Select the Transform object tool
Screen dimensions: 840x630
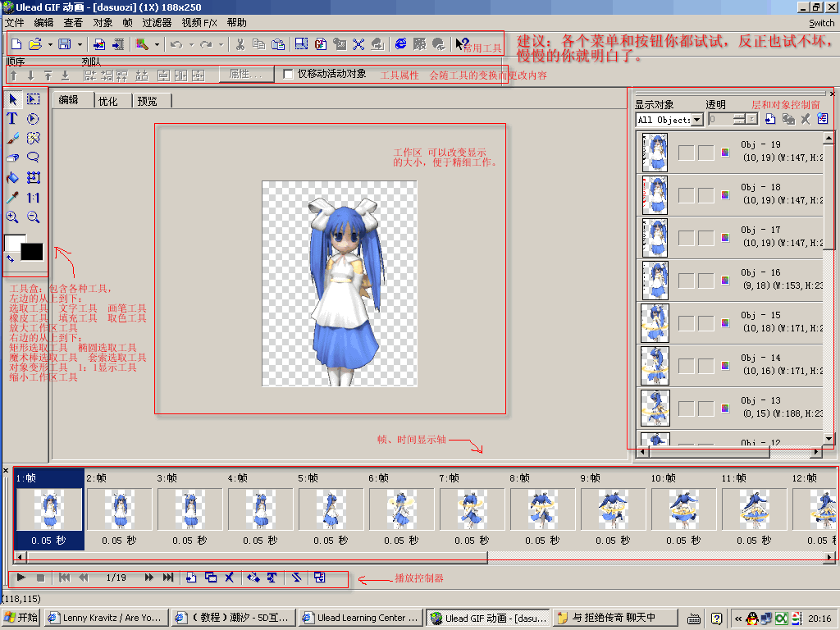33,177
